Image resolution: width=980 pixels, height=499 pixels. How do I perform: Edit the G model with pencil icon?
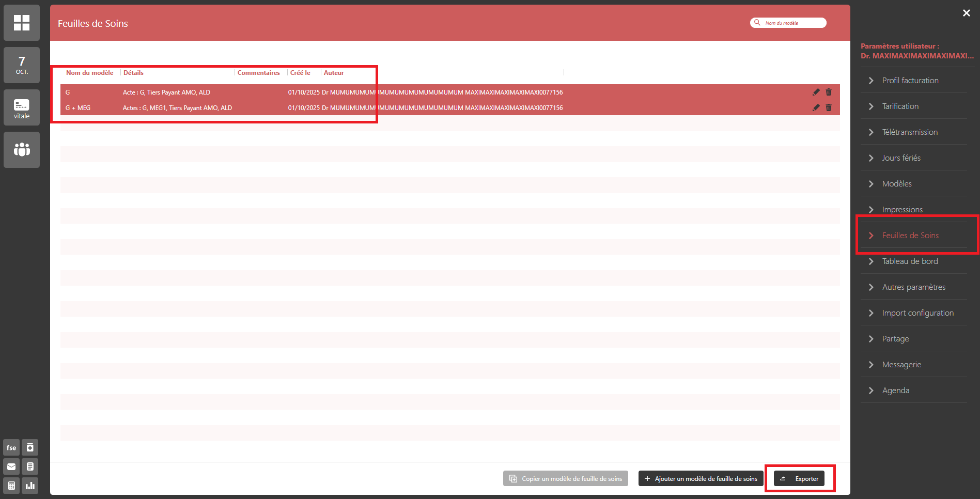coord(816,92)
